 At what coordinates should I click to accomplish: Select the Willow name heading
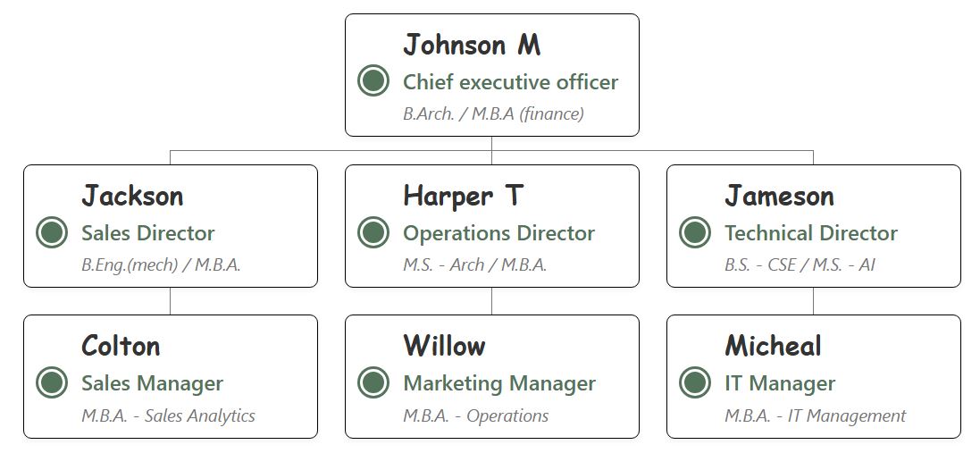pyautogui.click(x=444, y=346)
